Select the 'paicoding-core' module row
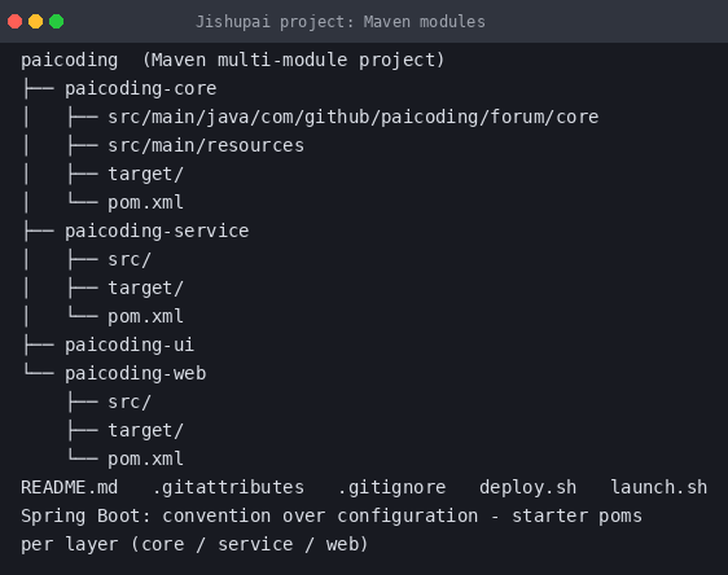728x575 pixels. point(141,89)
